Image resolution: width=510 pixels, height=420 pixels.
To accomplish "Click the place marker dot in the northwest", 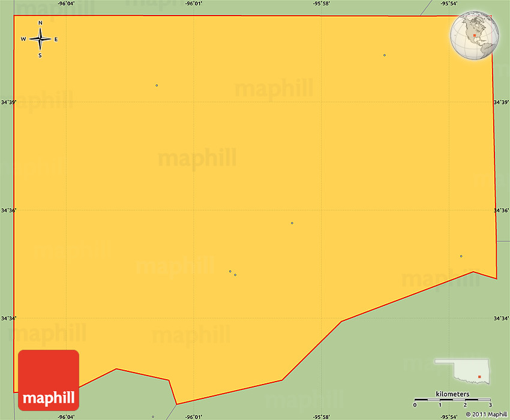I will (157, 85).
